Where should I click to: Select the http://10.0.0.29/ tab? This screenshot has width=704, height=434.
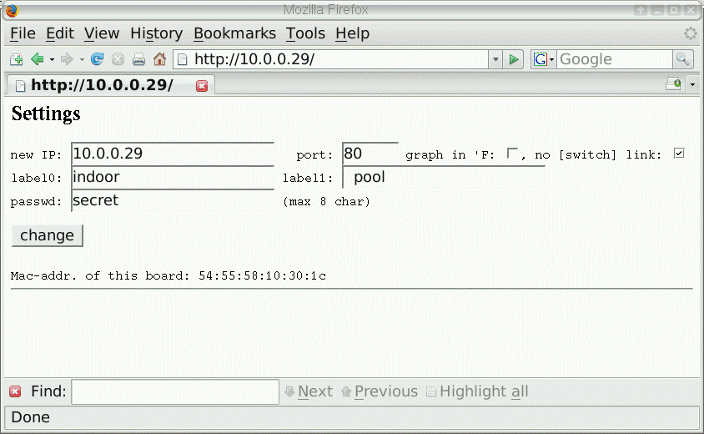(110, 85)
